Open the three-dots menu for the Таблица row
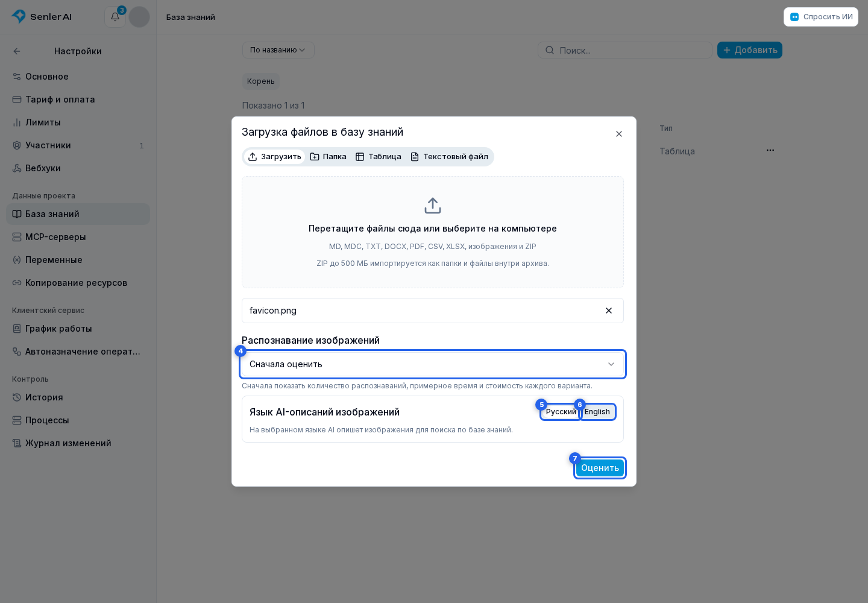868x603 pixels. (x=770, y=150)
